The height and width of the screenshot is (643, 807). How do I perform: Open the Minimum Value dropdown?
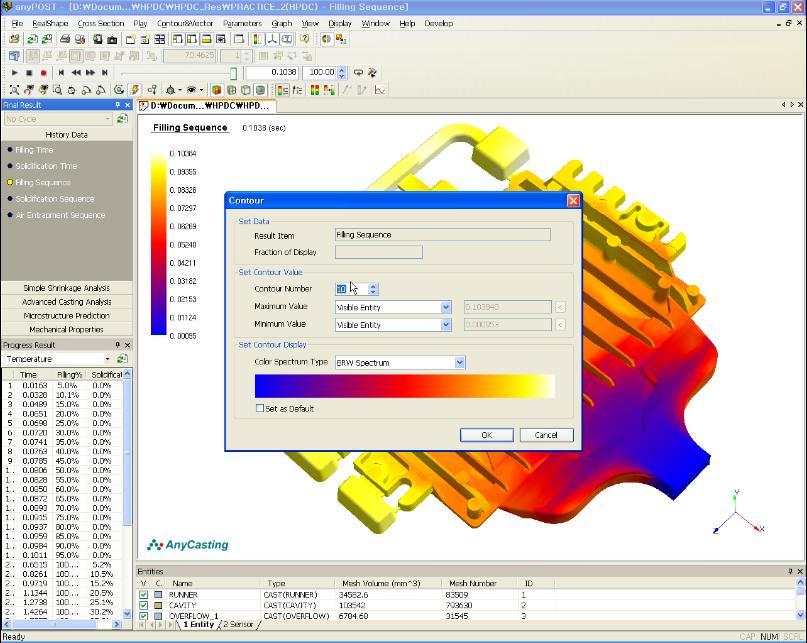[x=446, y=325]
